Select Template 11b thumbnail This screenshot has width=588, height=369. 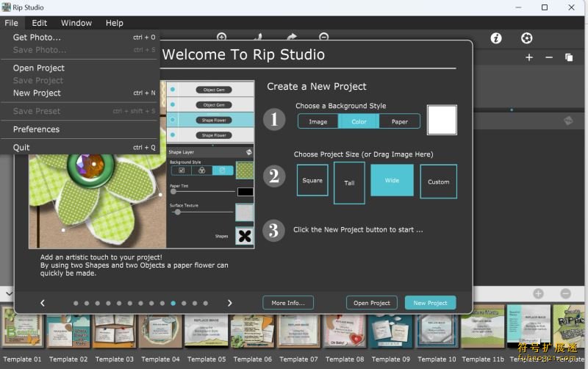[483, 328]
